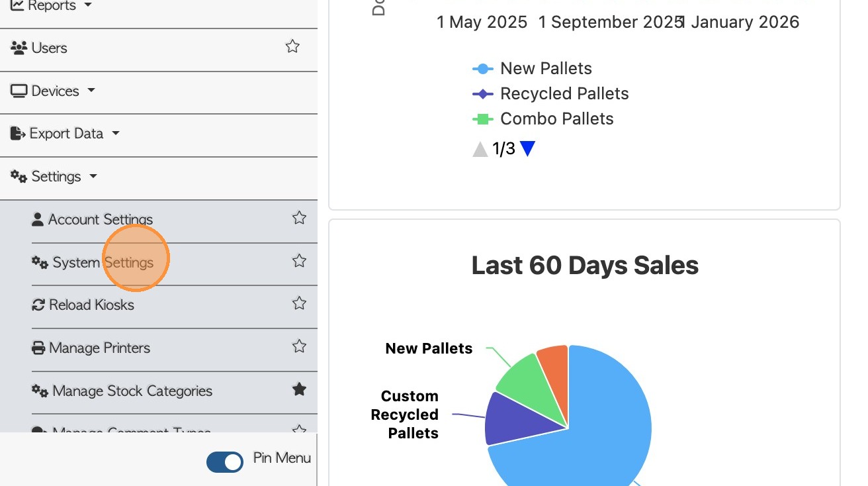Click the Reload Kiosks star icon

(x=299, y=304)
